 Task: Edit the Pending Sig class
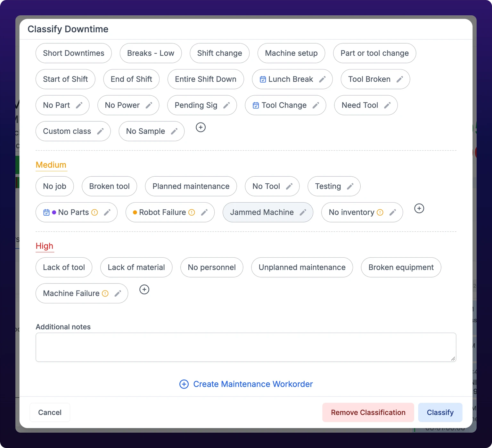226,105
